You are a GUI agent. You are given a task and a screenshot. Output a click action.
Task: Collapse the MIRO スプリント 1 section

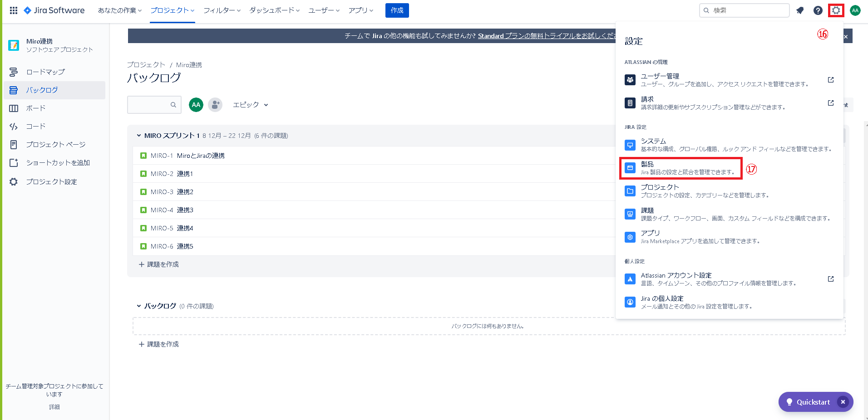[x=139, y=136]
